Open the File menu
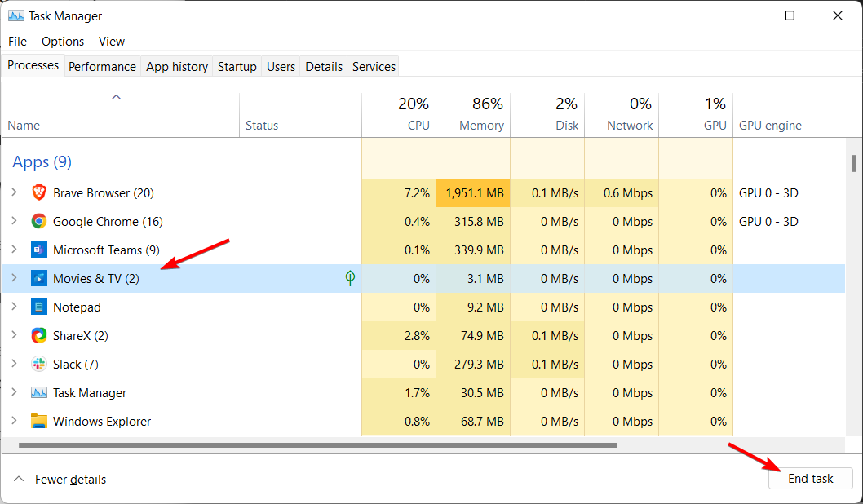863x504 pixels. pyautogui.click(x=18, y=42)
